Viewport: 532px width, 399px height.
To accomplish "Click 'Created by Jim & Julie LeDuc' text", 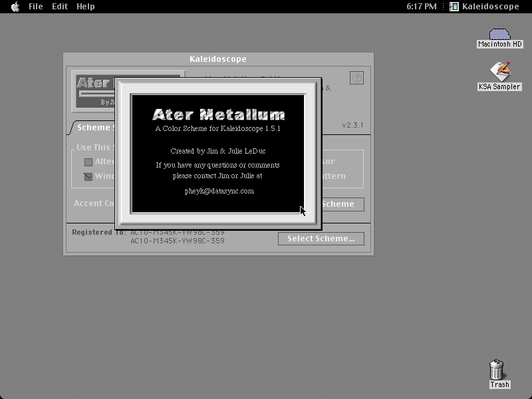I will pos(218,151).
